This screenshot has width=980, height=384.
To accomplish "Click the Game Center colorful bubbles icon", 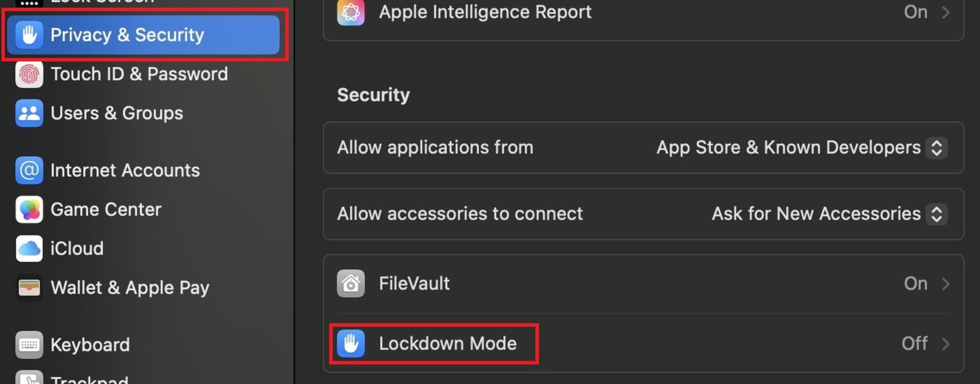I will tap(29, 210).
